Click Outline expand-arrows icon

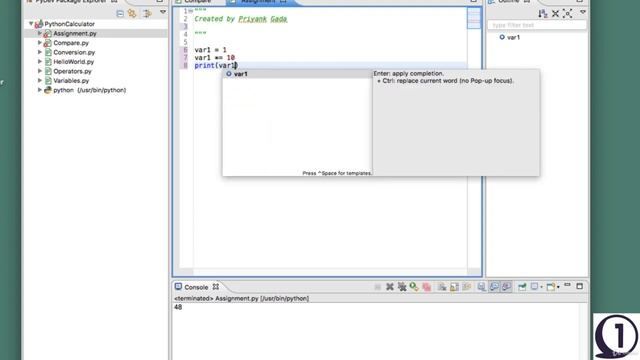(567, 13)
